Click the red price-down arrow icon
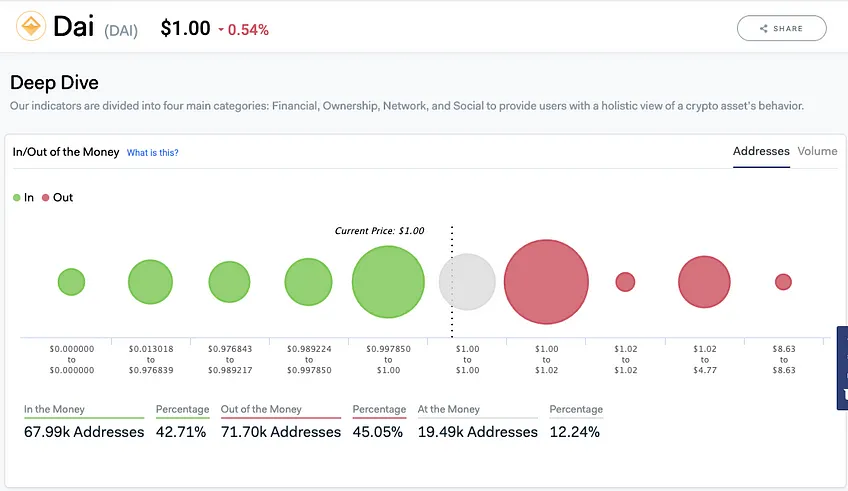Screen dimensions: 848x491 (x=221, y=30)
